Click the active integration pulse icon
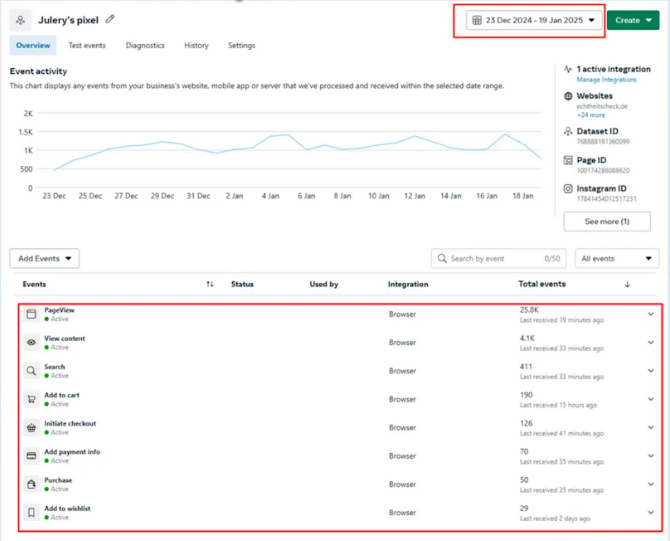670x541 pixels. click(x=568, y=69)
